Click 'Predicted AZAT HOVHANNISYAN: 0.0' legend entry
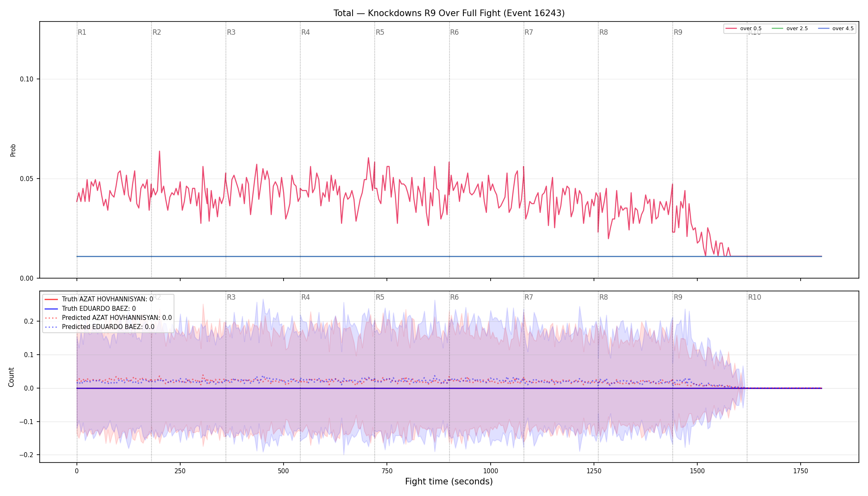This screenshot has height=496, width=868. pyautogui.click(x=108, y=318)
